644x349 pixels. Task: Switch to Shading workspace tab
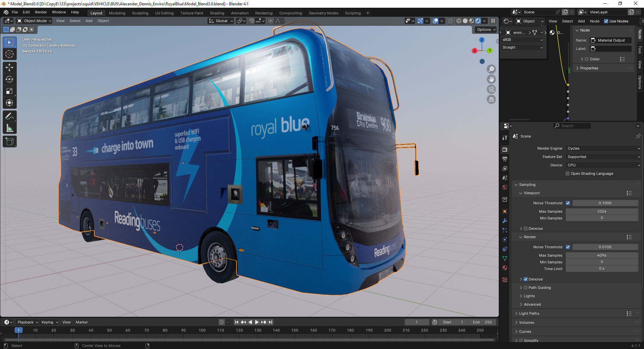pos(217,13)
